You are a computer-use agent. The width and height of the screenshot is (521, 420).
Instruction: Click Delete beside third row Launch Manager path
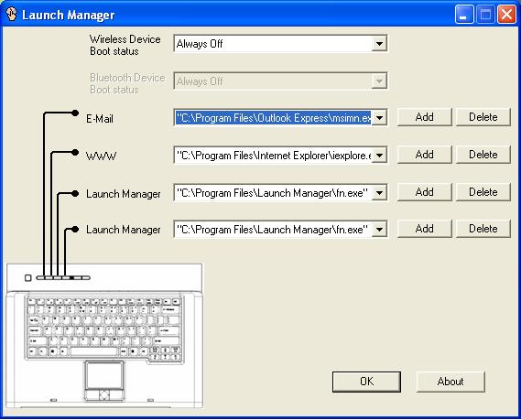point(483,192)
